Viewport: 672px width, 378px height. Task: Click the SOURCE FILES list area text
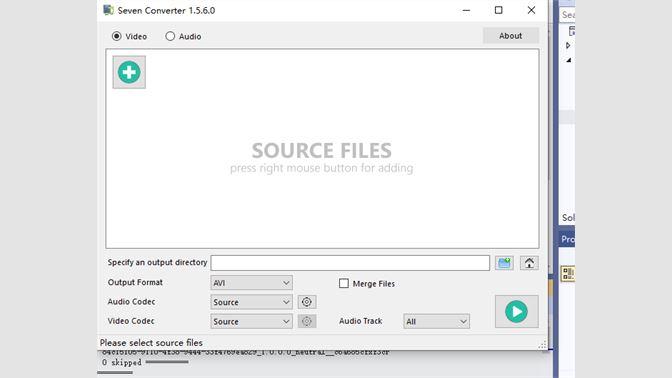321,151
